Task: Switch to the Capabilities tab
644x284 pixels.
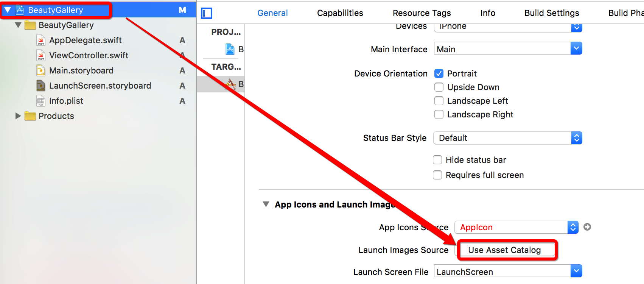Action: [x=340, y=13]
